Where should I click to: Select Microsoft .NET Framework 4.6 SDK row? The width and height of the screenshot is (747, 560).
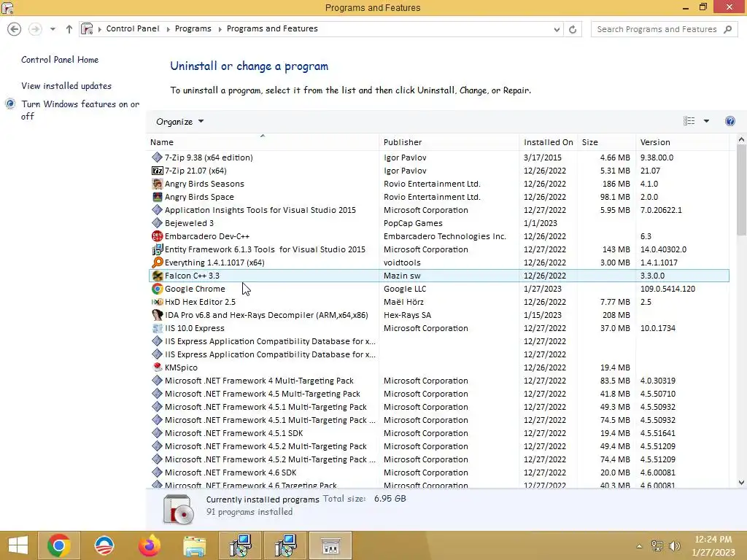click(438, 472)
